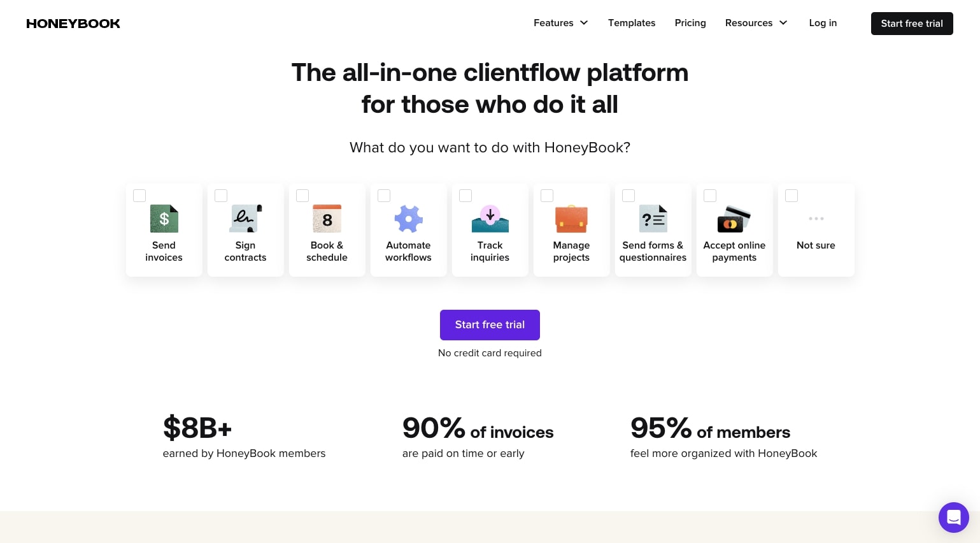The height and width of the screenshot is (543, 980).
Task: Click the Automate workflows gear icon
Action: (409, 219)
